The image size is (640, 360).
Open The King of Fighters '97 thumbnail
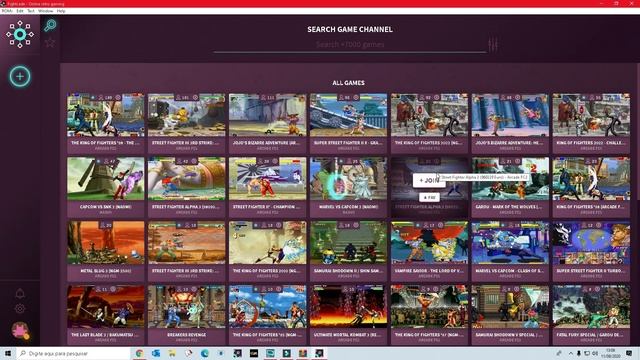click(429, 307)
